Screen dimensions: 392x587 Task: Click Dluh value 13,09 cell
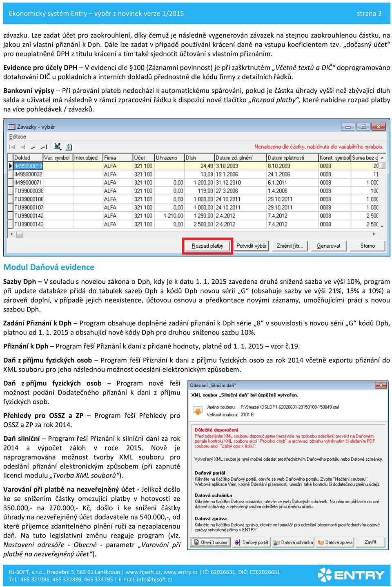tap(199, 174)
